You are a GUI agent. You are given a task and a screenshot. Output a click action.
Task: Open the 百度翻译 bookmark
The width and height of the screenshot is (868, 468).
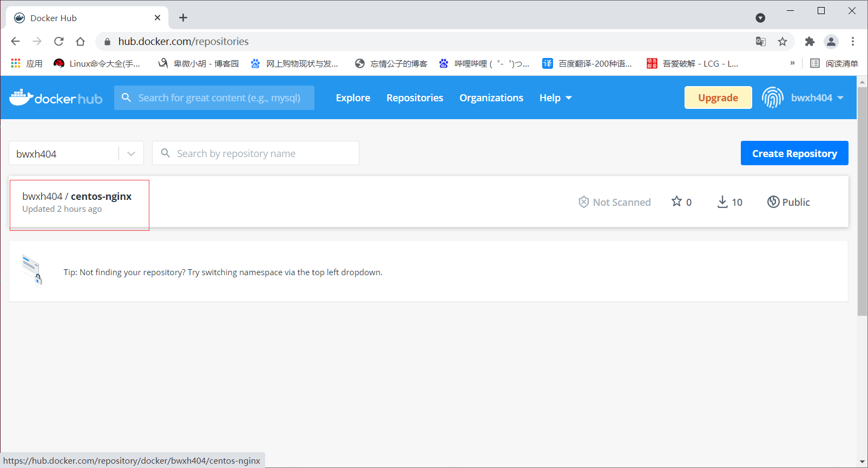587,63
